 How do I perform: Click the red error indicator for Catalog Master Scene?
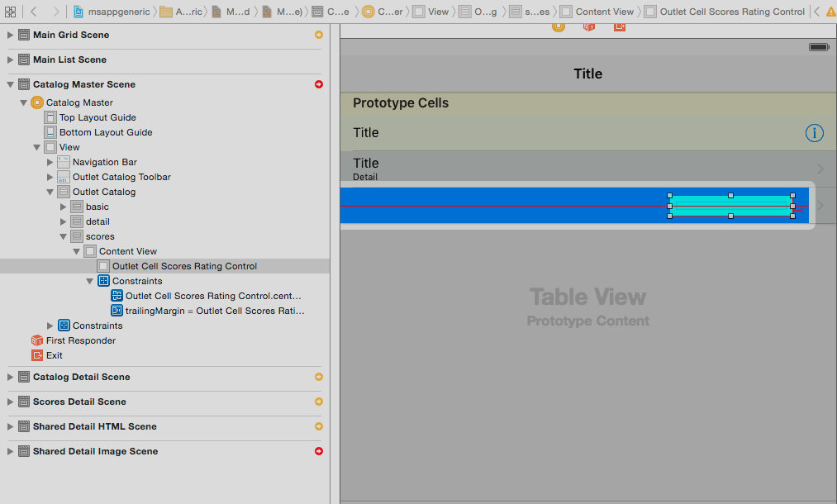[x=319, y=84]
